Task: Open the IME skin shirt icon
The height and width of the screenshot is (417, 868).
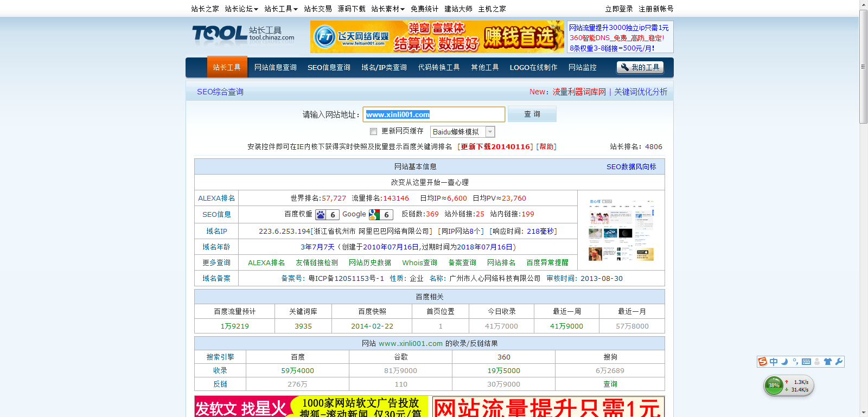Action: (828, 362)
